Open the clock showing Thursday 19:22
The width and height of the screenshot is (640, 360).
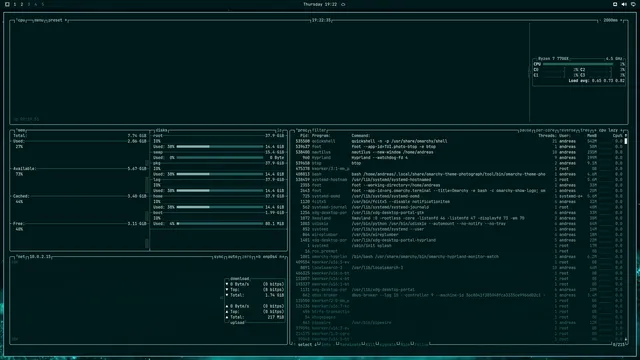[320, 4]
